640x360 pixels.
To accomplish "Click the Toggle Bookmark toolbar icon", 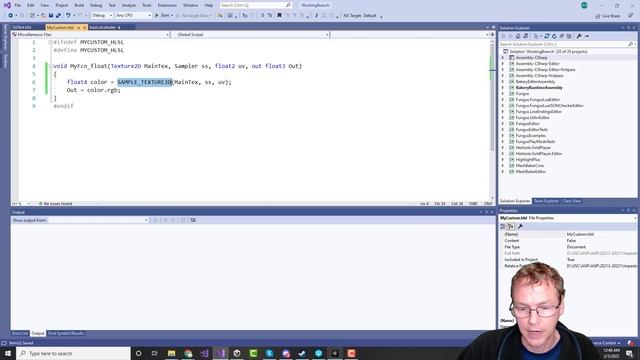I will [x=280, y=16].
